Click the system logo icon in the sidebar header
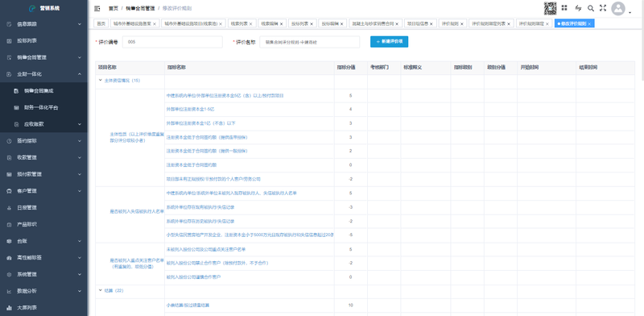This screenshot has width=644, height=316. [33, 8]
